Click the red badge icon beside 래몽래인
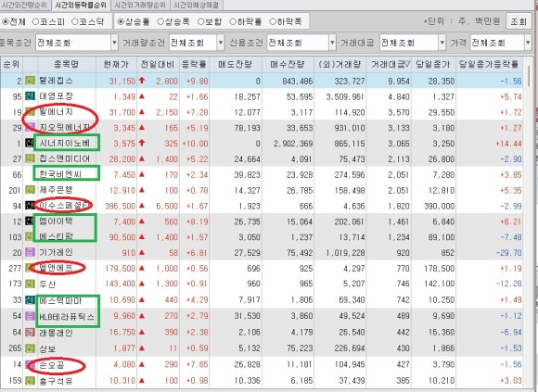This screenshot has height=392, width=538. click(x=31, y=332)
